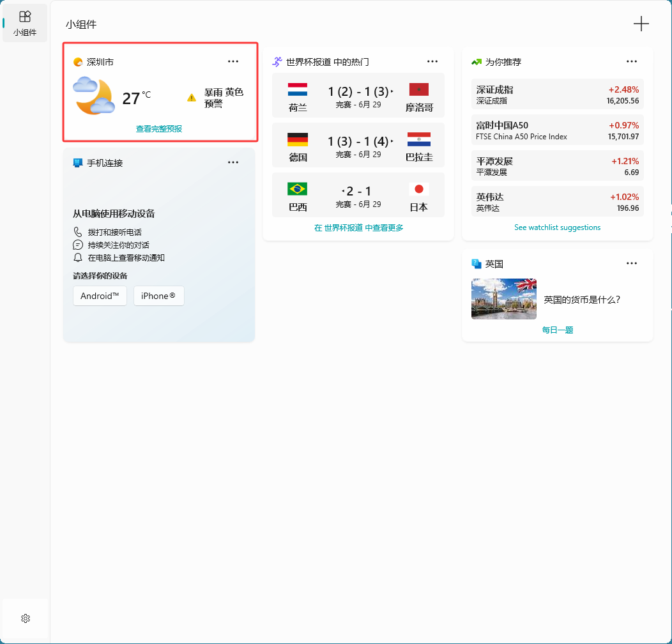
Task: Open the 荷兰 vs 摩洛哥 match score
Action: 358,95
